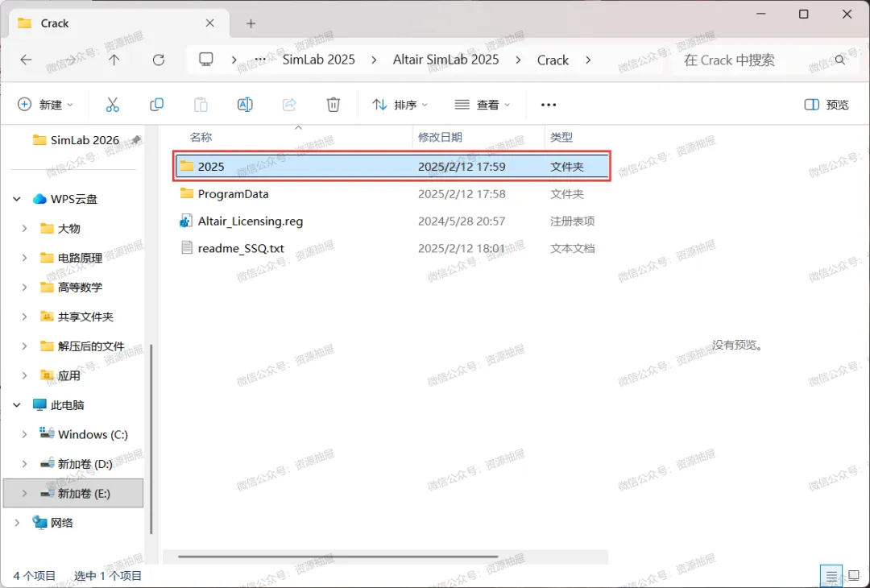The image size is (870, 588).
Task: Expand the 共享文件夹 node
Action: point(24,317)
